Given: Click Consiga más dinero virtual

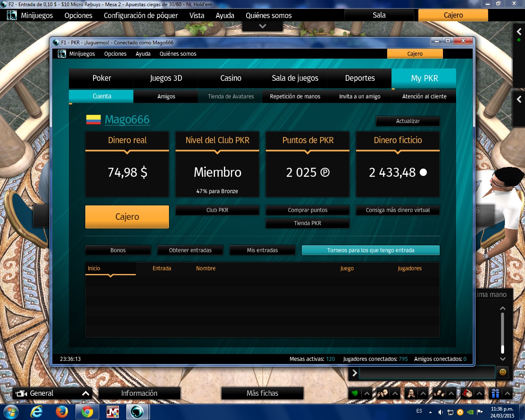Looking at the screenshot, I should coord(398,210).
